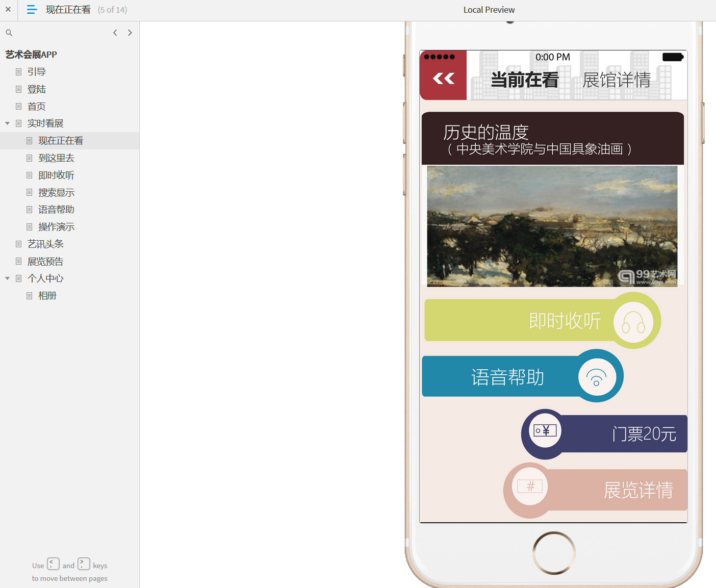
Task: Open the 展览预告 page
Action: tap(45, 262)
